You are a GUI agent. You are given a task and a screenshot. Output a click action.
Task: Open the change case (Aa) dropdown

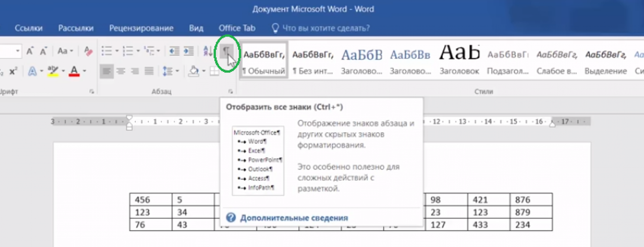(x=65, y=51)
